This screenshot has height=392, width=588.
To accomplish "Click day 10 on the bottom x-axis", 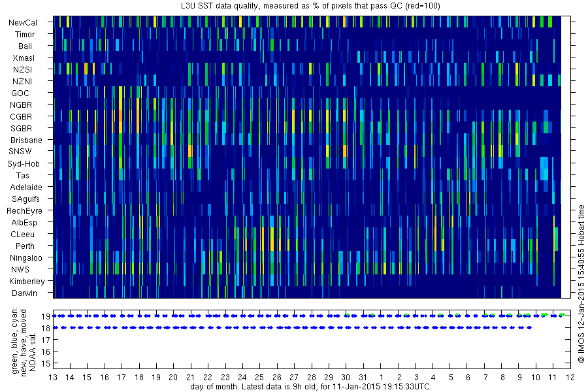I will [536, 378].
